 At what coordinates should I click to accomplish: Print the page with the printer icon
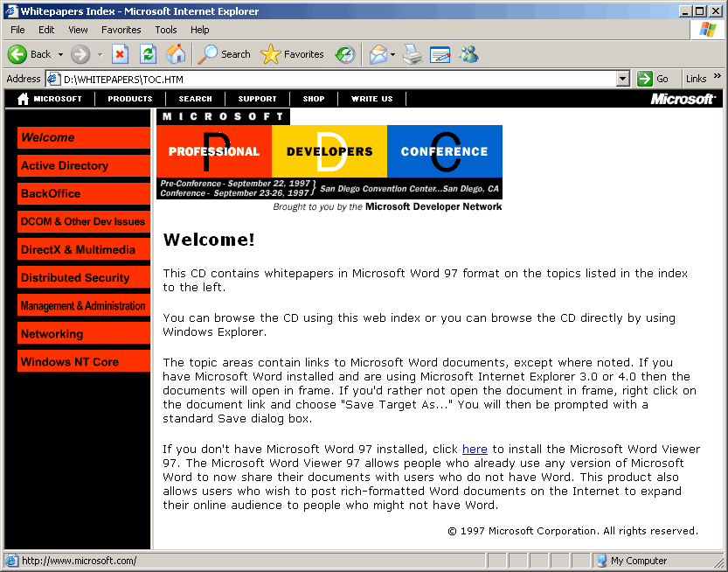[x=412, y=54]
